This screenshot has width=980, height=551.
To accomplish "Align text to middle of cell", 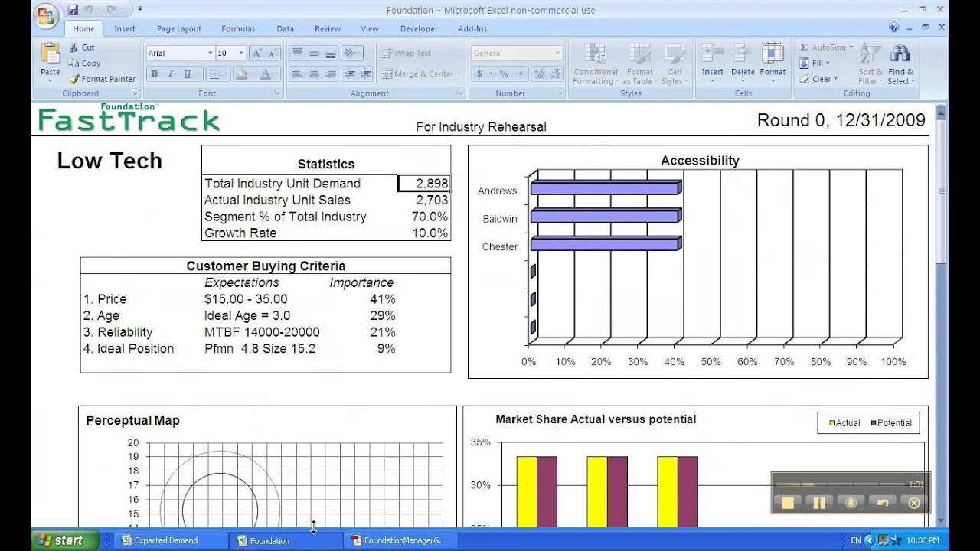I will click(313, 54).
